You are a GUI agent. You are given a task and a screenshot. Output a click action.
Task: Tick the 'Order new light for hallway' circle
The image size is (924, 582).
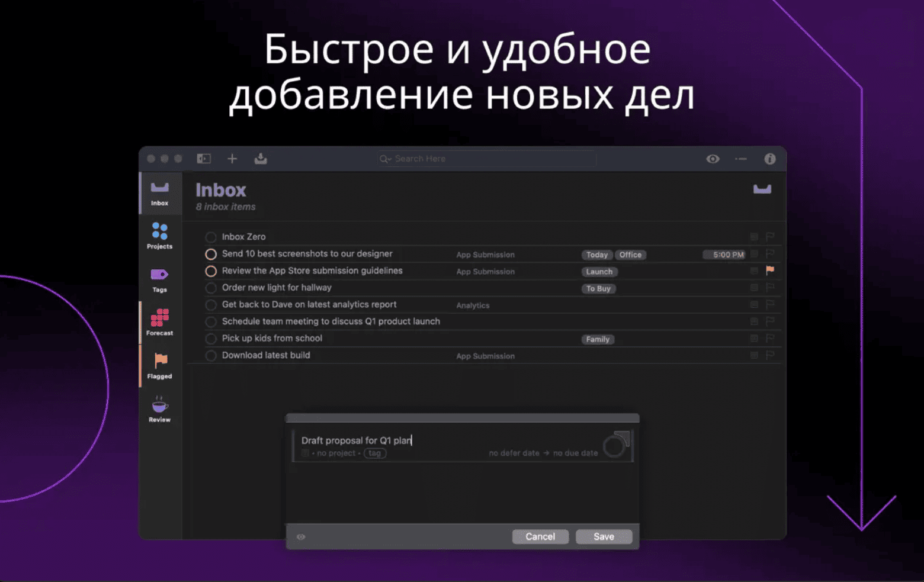coord(211,288)
